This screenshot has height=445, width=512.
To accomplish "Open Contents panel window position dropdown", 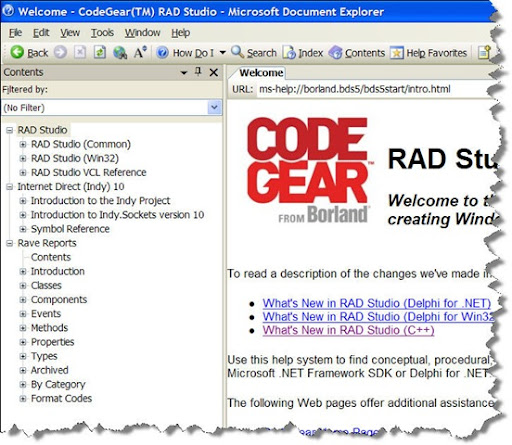I will tap(184, 72).
